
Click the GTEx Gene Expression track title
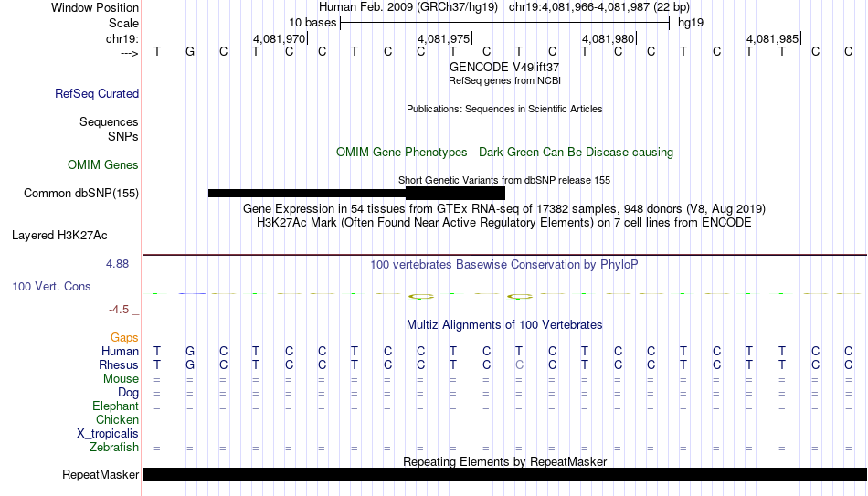pyautogui.click(x=504, y=208)
